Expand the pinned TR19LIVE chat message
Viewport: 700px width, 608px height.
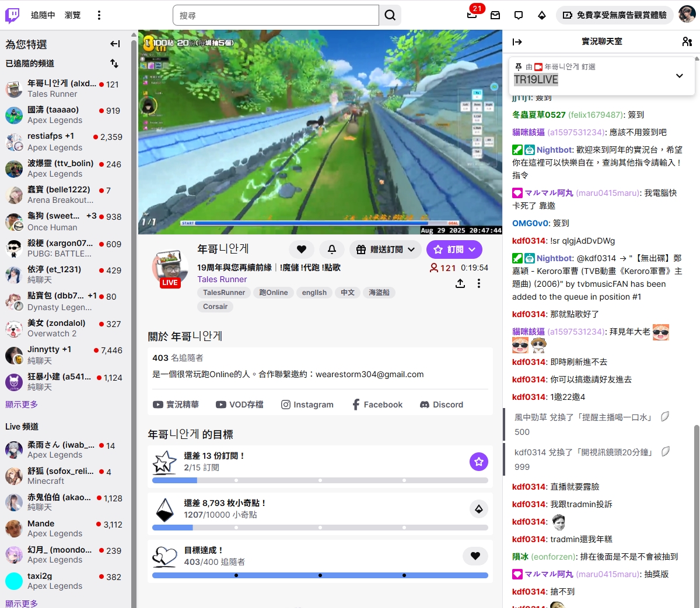679,76
